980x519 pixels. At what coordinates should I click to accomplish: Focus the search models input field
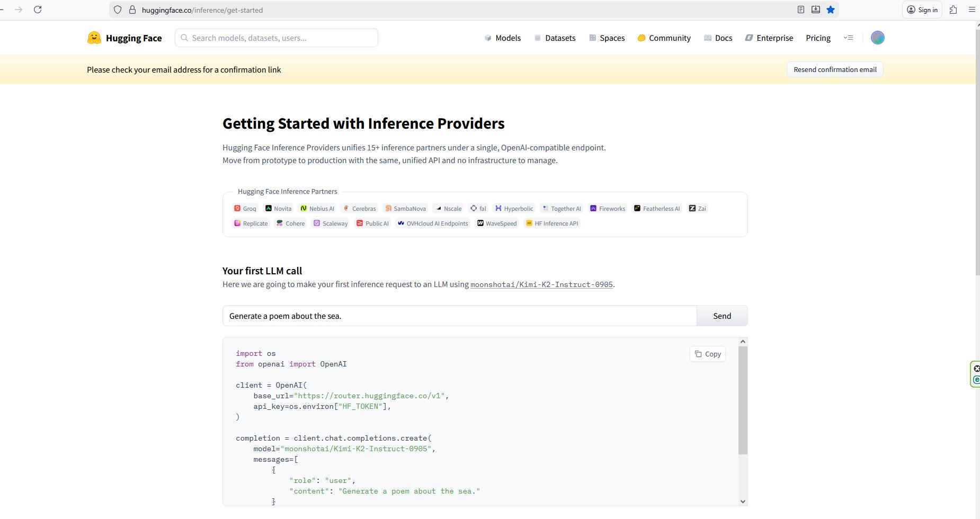click(x=277, y=38)
